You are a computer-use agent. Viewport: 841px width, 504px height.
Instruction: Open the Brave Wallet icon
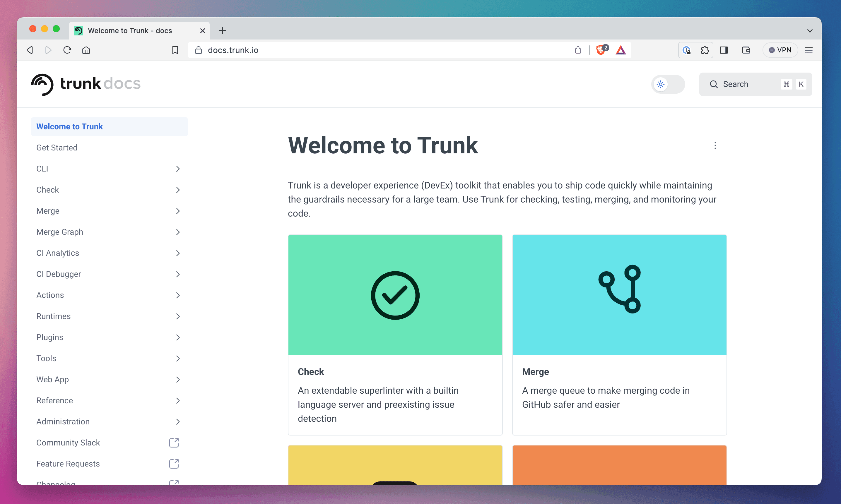pos(746,50)
